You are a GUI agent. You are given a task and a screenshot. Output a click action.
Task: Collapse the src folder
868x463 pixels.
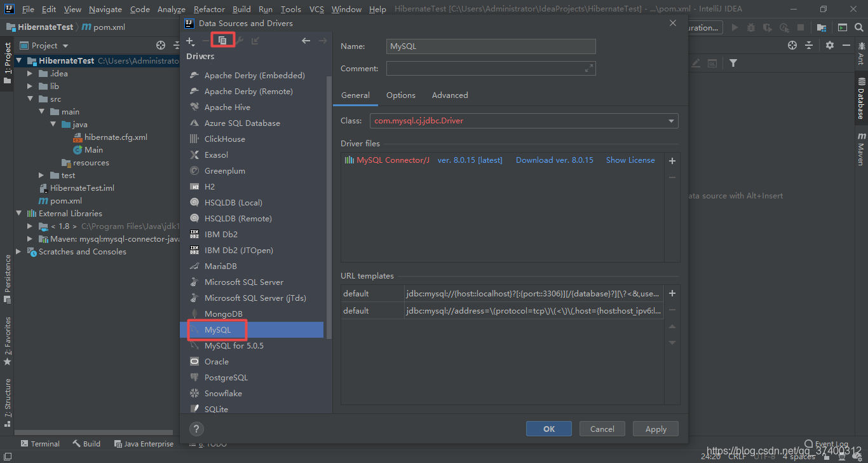(30, 99)
